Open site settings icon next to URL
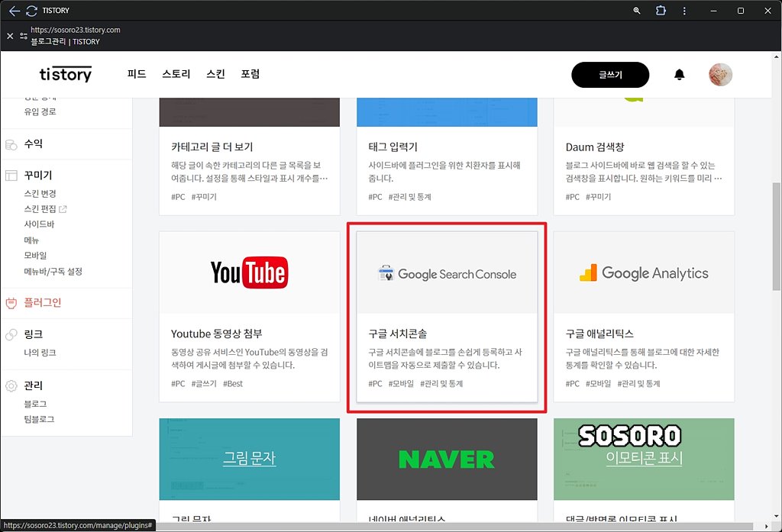This screenshot has height=532, width=782. pyautogui.click(x=24, y=36)
